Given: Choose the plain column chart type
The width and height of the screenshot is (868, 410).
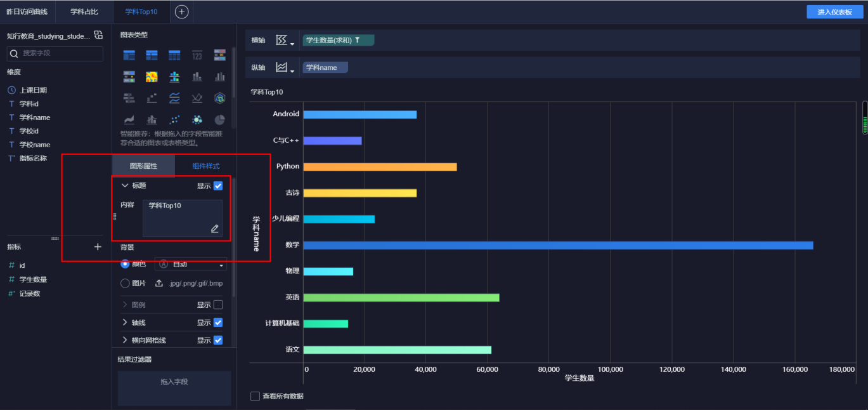Looking at the screenshot, I should [220, 77].
